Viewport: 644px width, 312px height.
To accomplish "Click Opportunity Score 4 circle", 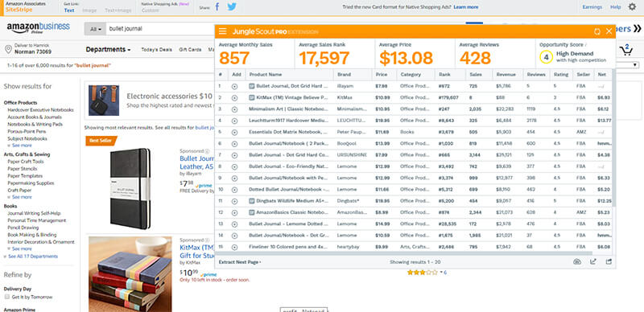I will pyautogui.click(x=546, y=57).
